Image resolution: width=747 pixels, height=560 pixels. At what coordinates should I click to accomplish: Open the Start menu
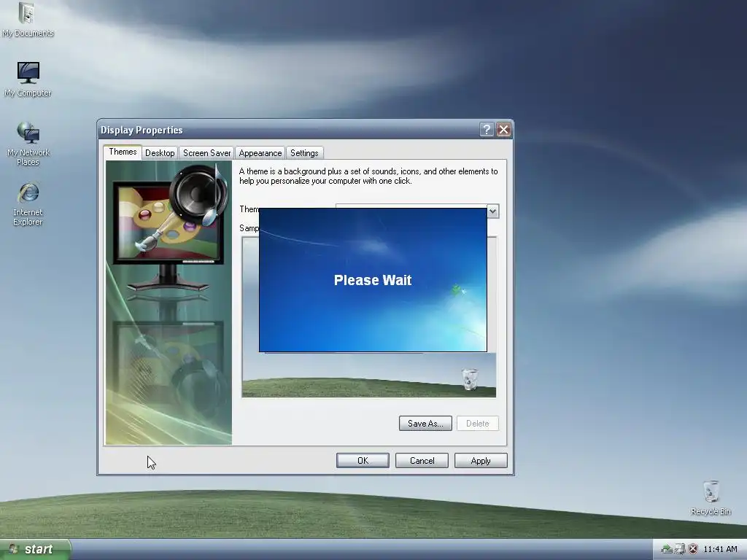tap(35, 549)
